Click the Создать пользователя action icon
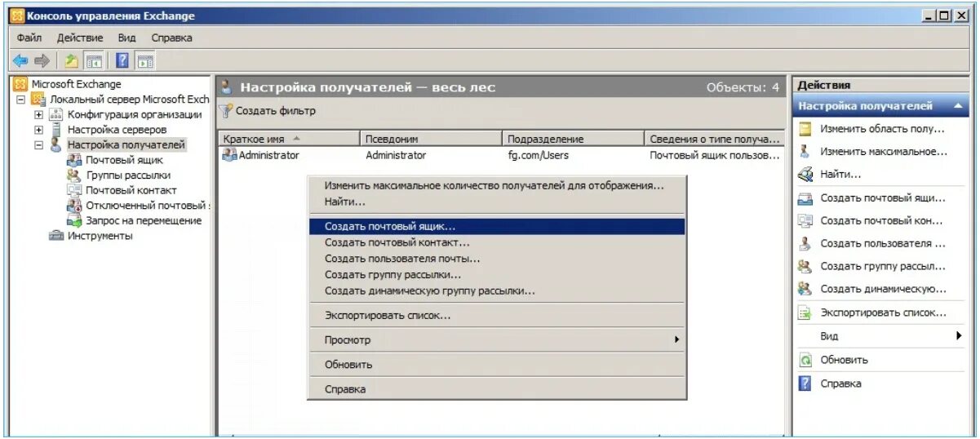 click(x=805, y=243)
